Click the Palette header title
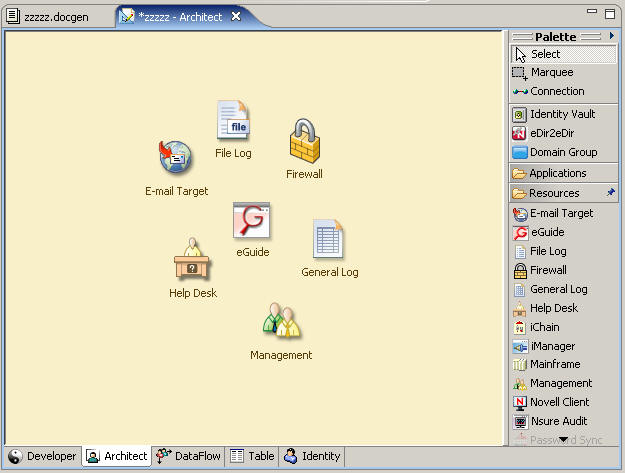Image resolution: width=625 pixels, height=473 pixels. tap(556, 37)
